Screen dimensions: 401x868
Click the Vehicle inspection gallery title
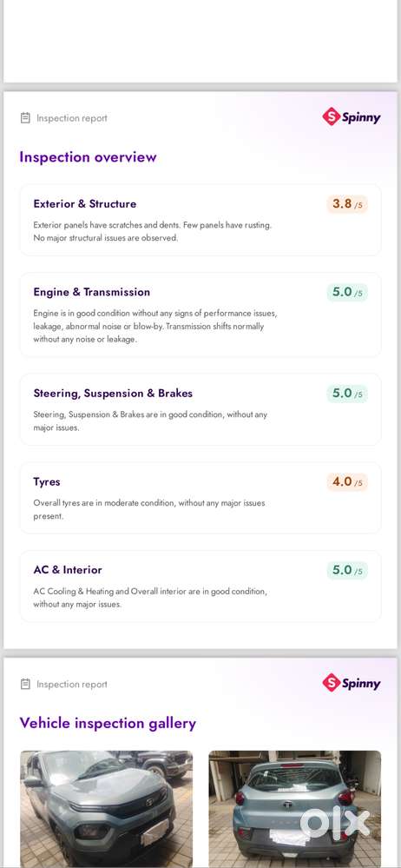pos(108,723)
